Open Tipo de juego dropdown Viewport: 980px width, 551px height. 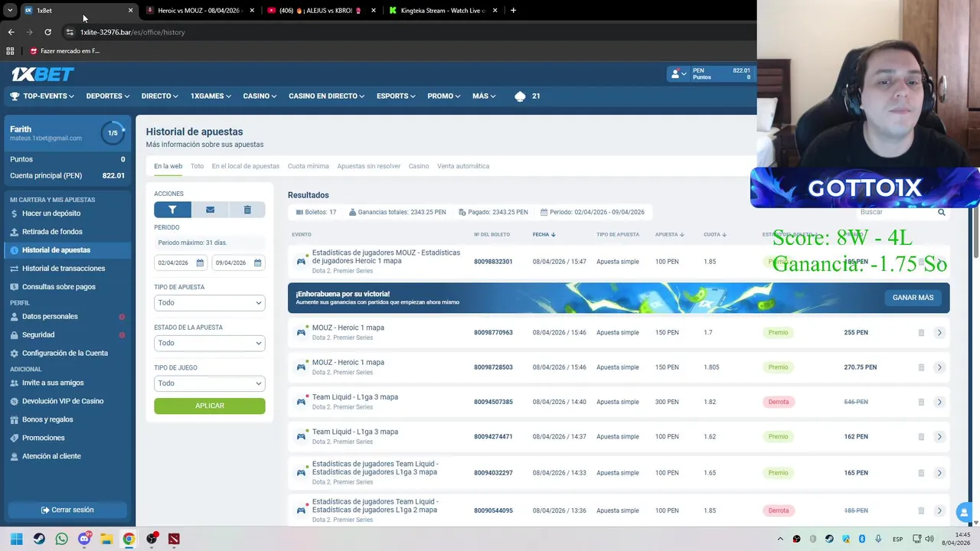click(x=210, y=383)
